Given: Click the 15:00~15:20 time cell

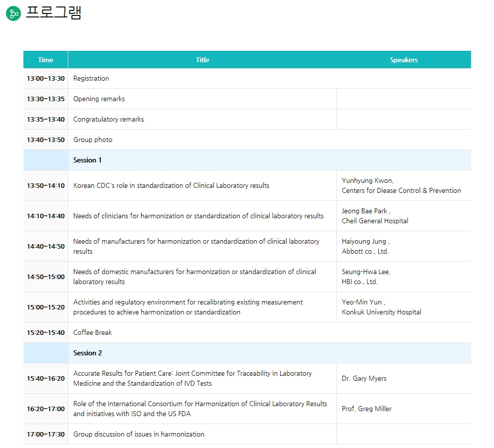Looking at the screenshot, I should 46,307.
